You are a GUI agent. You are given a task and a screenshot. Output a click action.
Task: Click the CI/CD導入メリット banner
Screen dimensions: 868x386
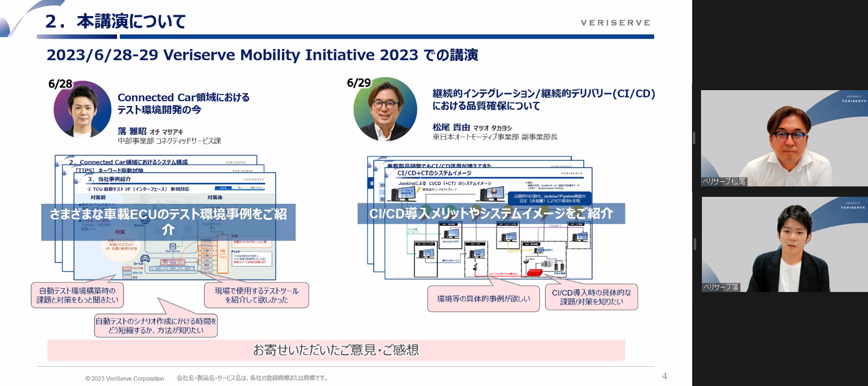491,213
